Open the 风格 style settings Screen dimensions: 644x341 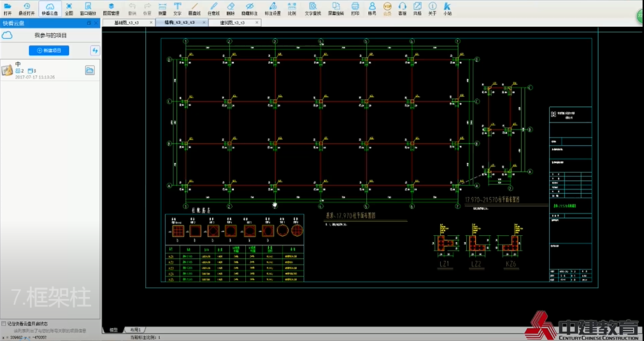tap(417, 9)
